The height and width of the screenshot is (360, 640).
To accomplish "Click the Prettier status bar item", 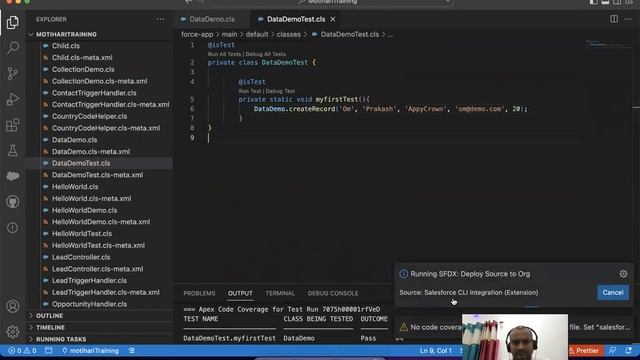I will (584, 351).
